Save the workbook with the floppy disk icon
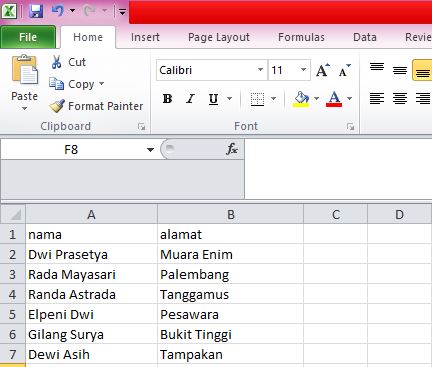The height and width of the screenshot is (367, 432). tap(36, 11)
